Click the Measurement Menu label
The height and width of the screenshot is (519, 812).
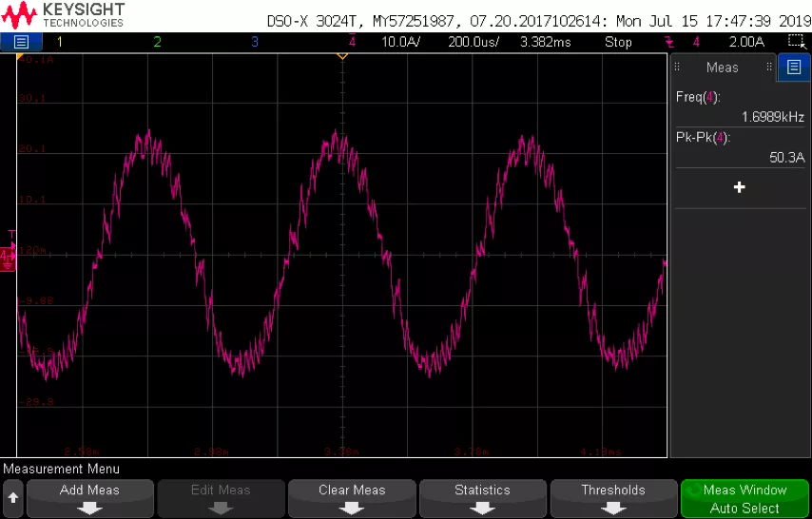[x=61, y=469]
